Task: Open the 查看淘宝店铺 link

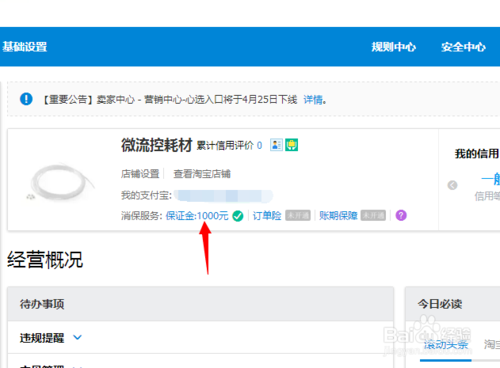Action: [x=202, y=174]
